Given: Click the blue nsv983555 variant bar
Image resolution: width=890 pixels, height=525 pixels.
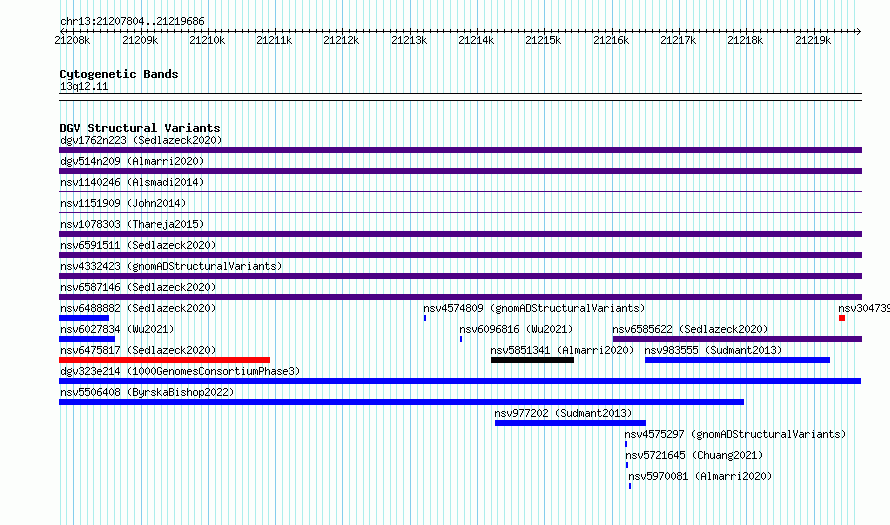Looking at the screenshot, I should coord(737,360).
